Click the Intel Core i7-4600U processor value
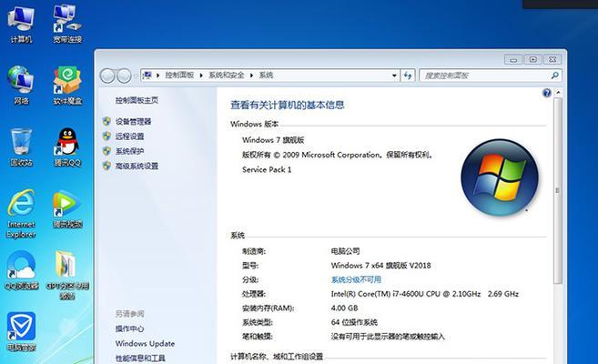This screenshot has height=364, width=598. 424,294
